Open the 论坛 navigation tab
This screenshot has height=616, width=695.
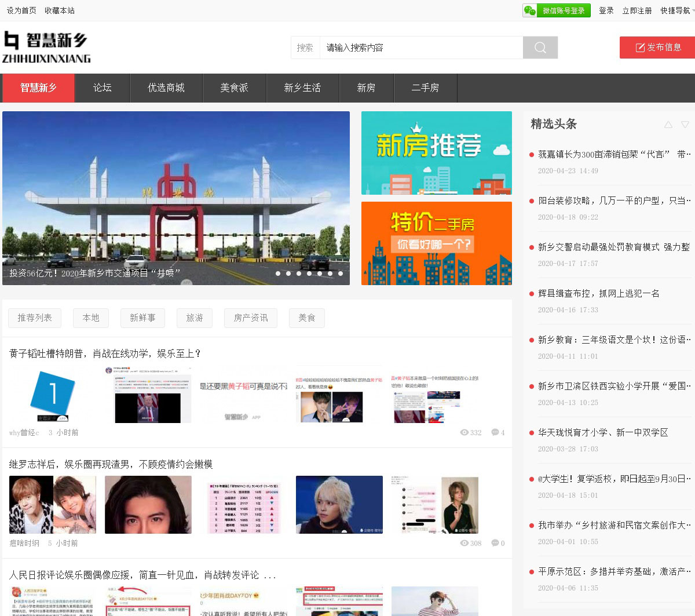point(102,88)
